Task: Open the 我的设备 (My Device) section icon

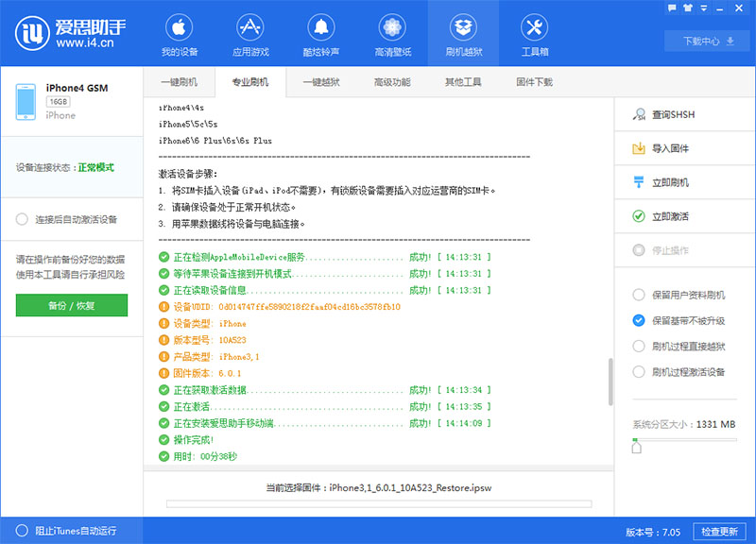Action: [180, 28]
